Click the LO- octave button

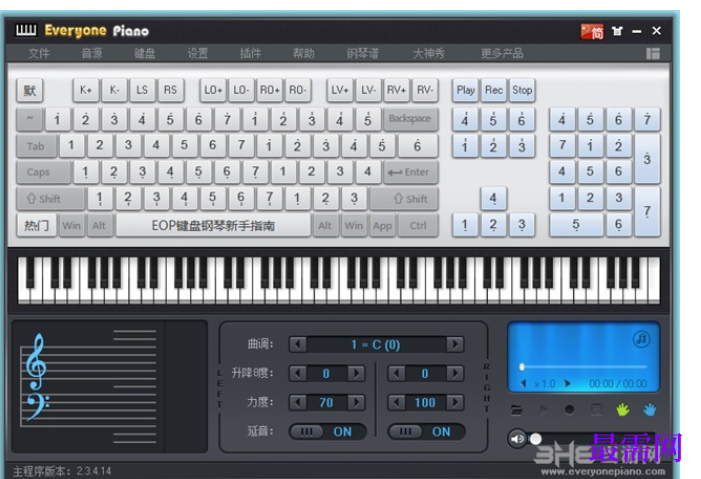[241, 90]
